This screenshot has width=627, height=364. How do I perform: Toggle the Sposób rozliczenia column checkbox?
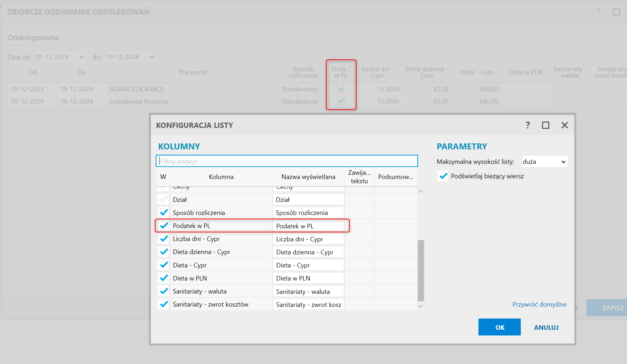click(164, 212)
